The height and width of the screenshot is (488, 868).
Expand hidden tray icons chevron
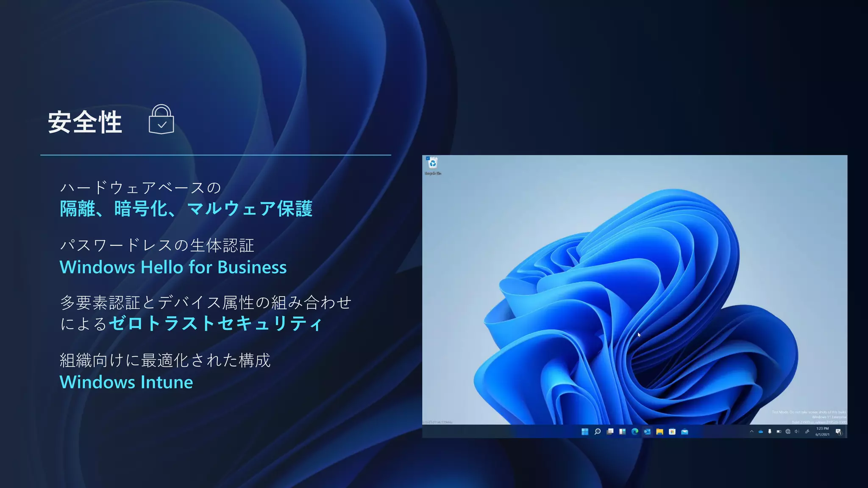pyautogui.click(x=751, y=432)
